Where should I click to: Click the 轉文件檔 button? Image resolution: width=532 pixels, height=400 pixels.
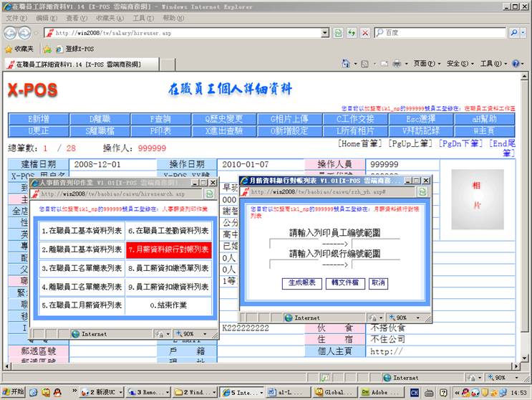(344, 283)
